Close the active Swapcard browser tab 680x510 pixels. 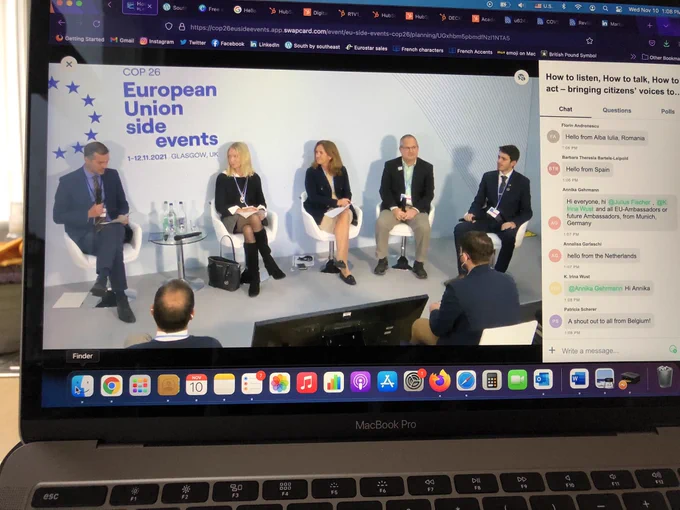pyautogui.click(x=150, y=7)
